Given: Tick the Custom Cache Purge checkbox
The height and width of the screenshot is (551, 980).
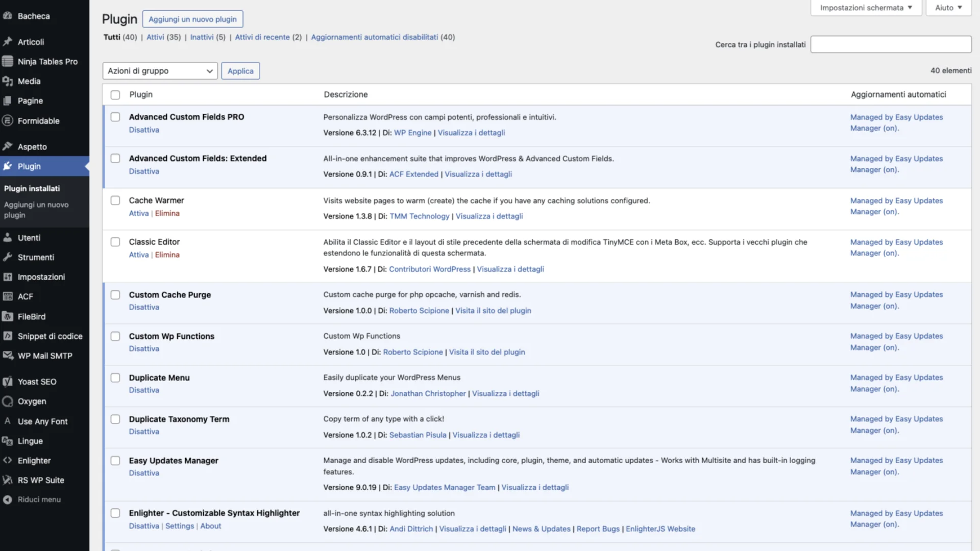Looking at the screenshot, I should 115,295.
